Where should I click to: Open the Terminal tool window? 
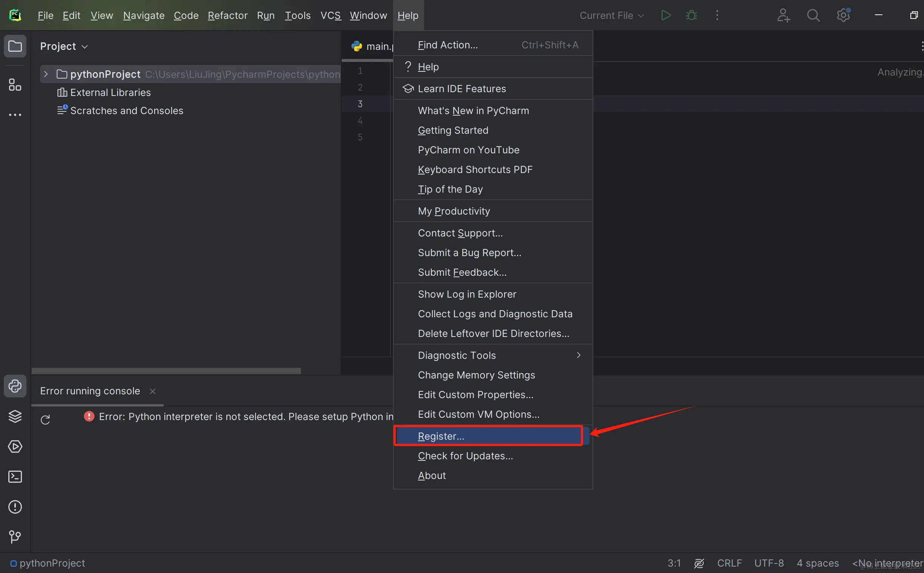click(x=15, y=476)
